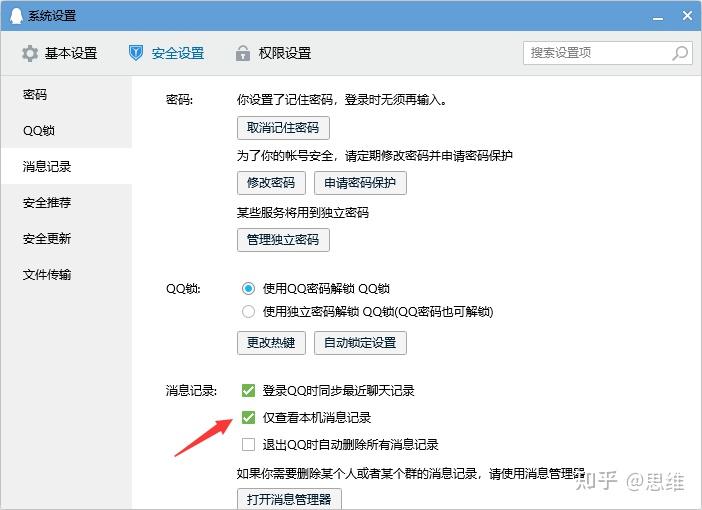The height and width of the screenshot is (510, 702).
Task: Click the QQ penguin logo icon in title bar
Action: click(x=16, y=16)
